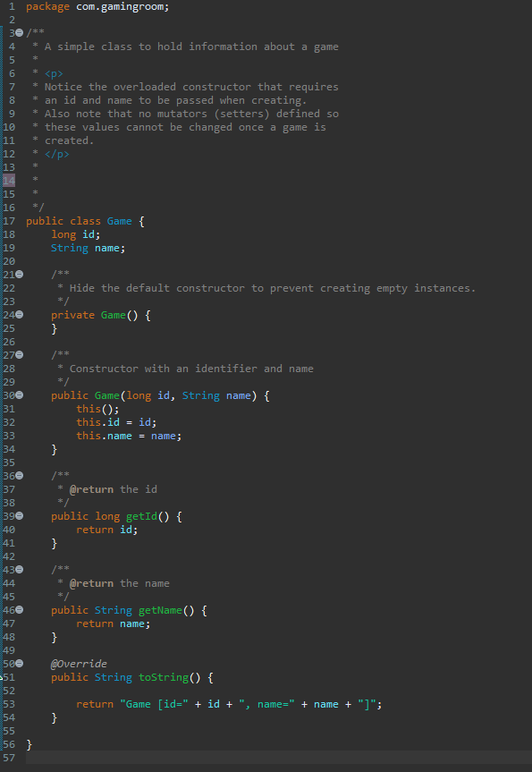Click 'Constructor with an identifier and name' comment

point(191,369)
